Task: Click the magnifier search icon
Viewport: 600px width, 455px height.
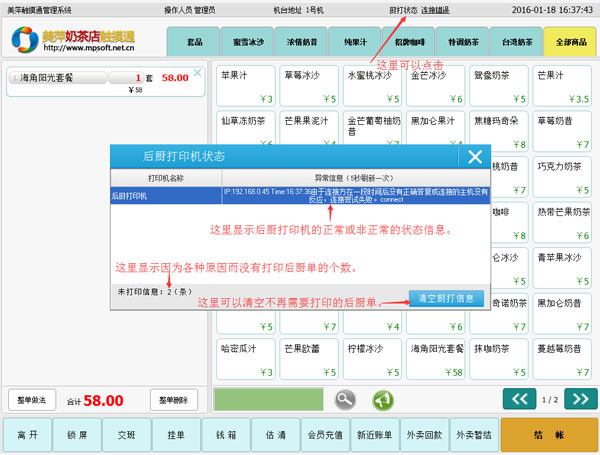Action: [x=345, y=399]
